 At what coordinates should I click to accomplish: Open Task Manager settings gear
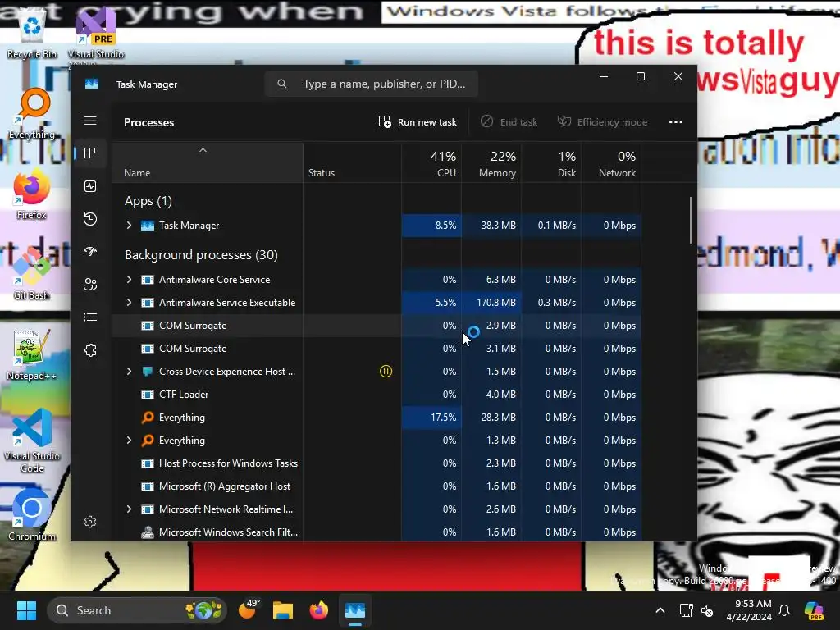(90, 522)
